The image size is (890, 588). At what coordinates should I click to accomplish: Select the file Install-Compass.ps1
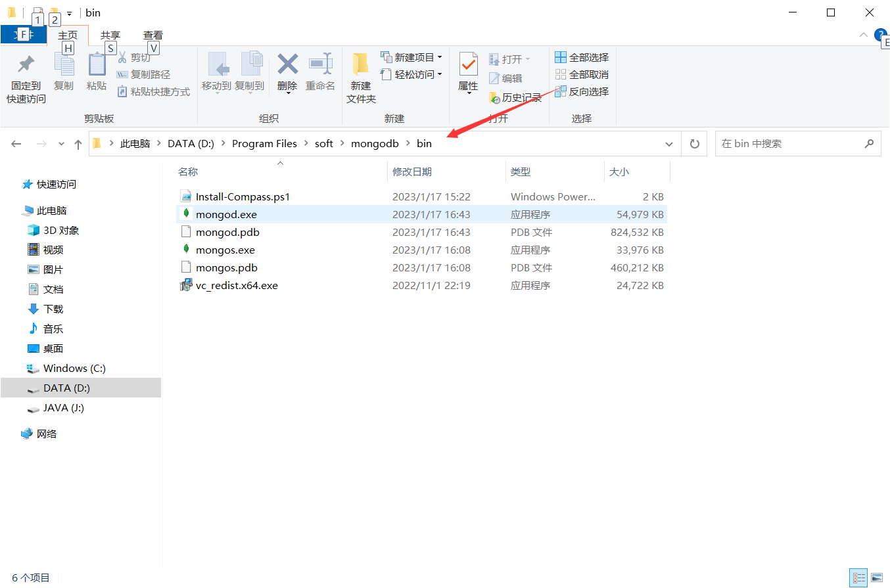click(421, 196)
